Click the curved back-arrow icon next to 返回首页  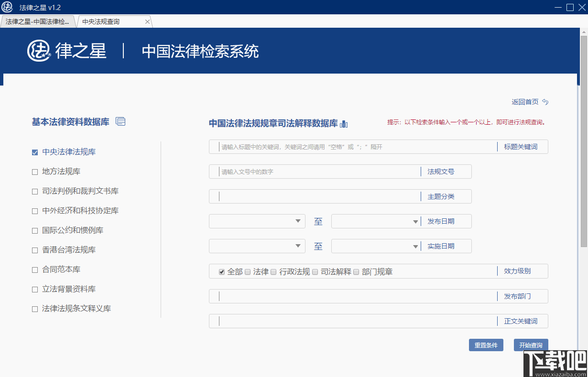tap(544, 102)
